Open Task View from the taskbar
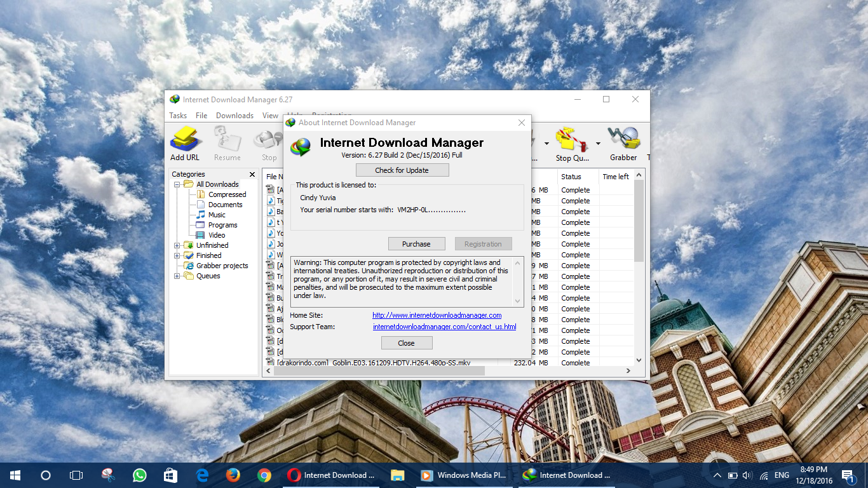 (76, 475)
